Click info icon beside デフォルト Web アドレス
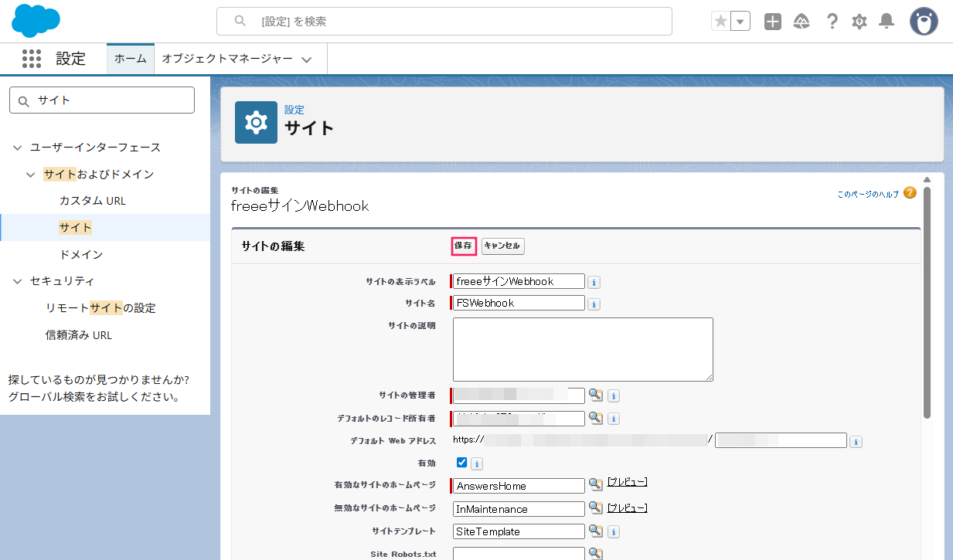Screen dimensions: 953x560 pyautogui.click(x=856, y=442)
